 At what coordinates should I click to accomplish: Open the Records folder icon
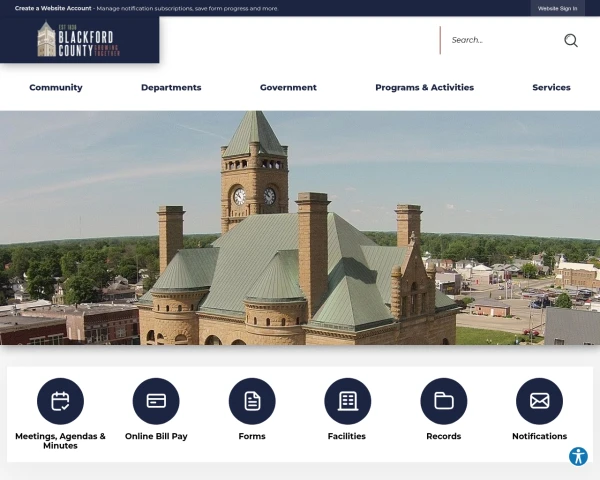tap(444, 401)
